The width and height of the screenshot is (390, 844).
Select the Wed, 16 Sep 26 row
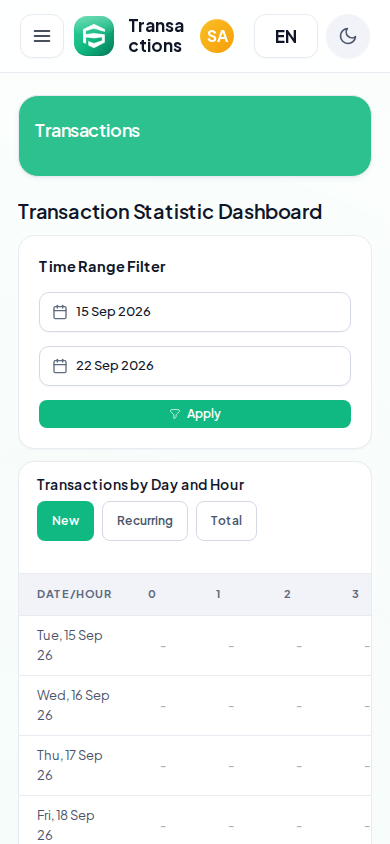coord(195,706)
